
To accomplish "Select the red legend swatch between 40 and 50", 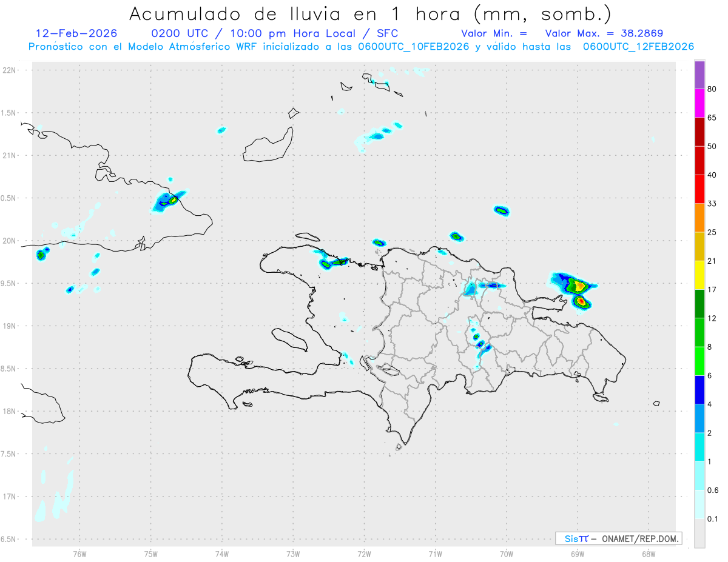I will 699,161.
